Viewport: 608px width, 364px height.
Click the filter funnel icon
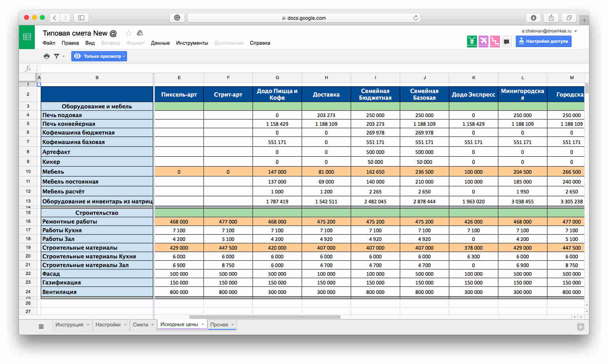coord(57,56)
